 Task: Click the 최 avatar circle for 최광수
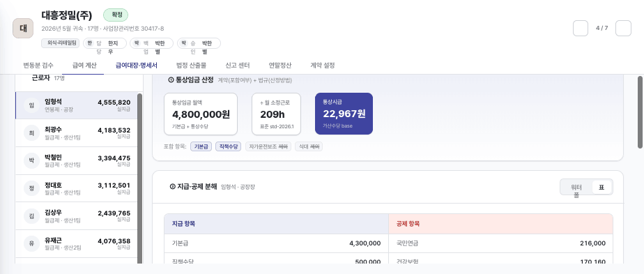(x=31, y=133)
